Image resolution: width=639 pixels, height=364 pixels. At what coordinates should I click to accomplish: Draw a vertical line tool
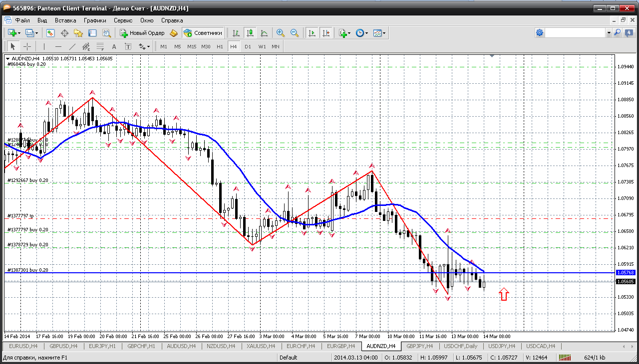(44, 46)
